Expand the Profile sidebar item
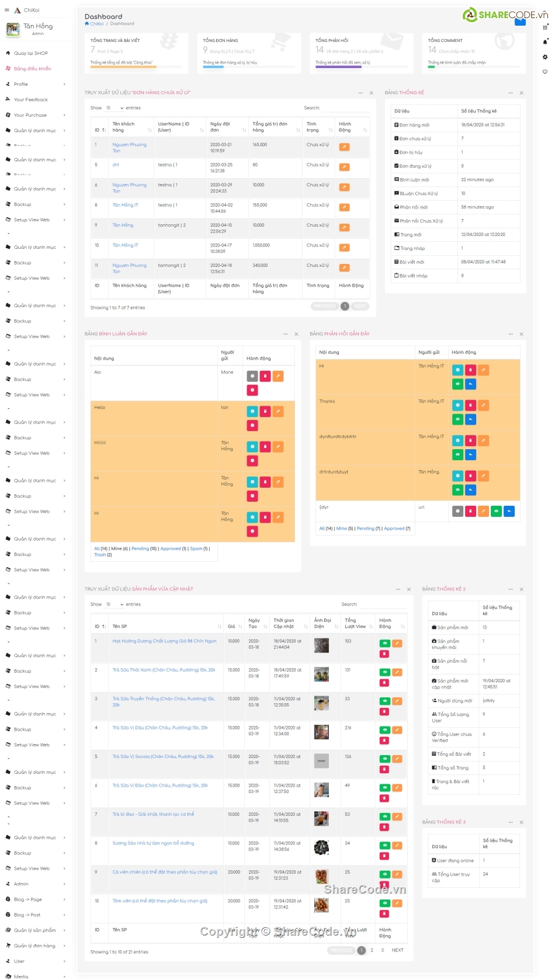This screenshot has width=555, height=980. (x=36, y=84)
